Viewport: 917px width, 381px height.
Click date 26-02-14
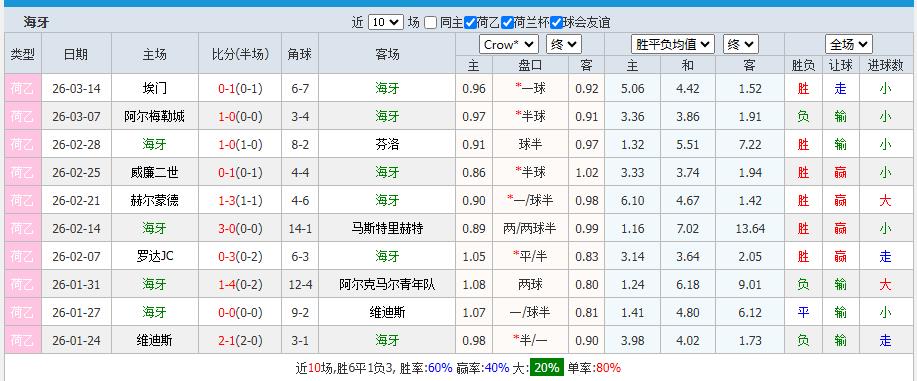76,229
